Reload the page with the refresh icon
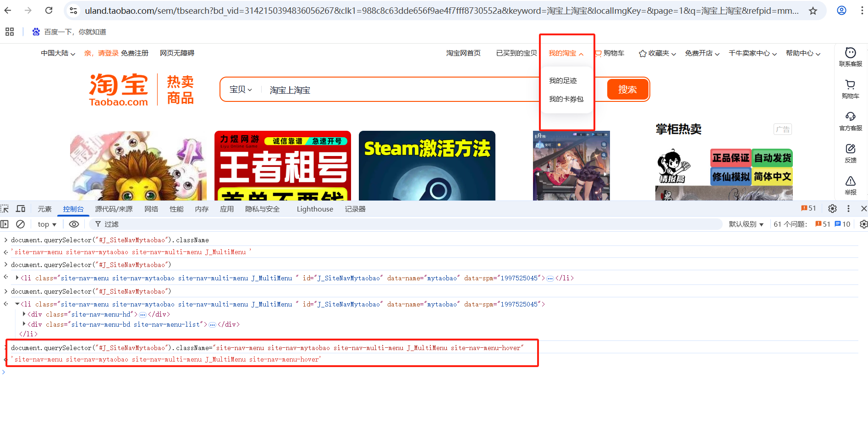Screen dimensions: 868x429 point(49,11)
